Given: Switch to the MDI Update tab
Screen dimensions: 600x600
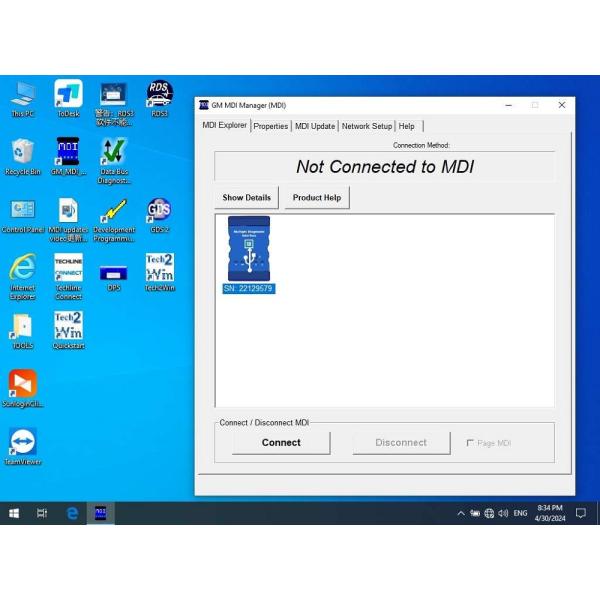Looking at the screenshot, I should (x=315, y=126).
